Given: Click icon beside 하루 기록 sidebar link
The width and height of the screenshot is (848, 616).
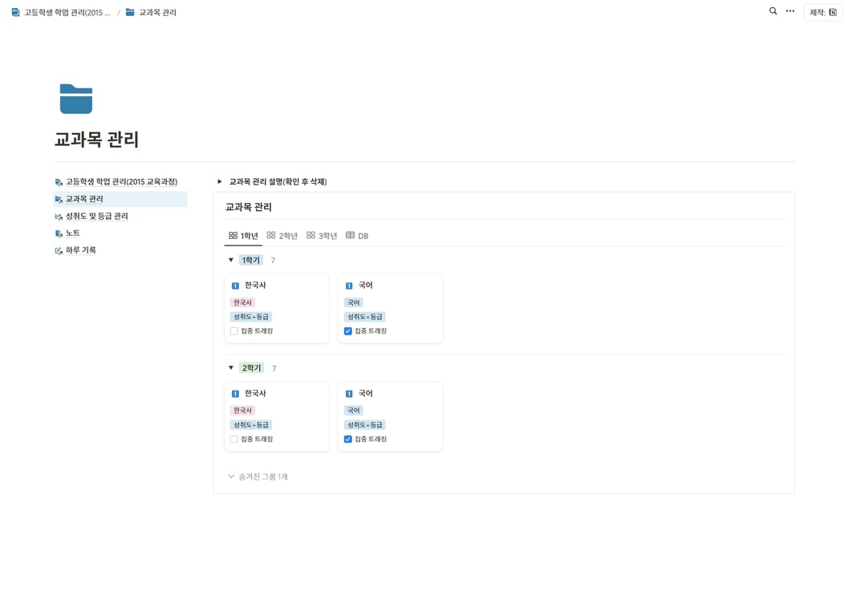Looking at the screenshot, I should [59, 251].
